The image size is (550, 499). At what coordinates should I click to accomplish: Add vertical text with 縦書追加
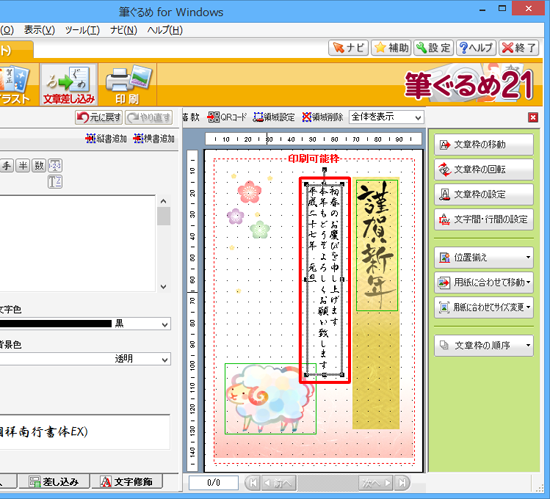click(106, 139)
